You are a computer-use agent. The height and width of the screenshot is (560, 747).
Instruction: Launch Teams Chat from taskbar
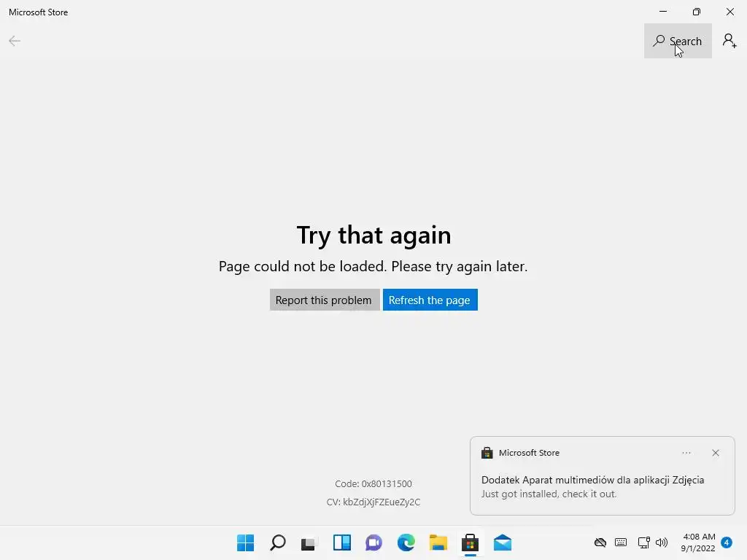tap(374, 542)
